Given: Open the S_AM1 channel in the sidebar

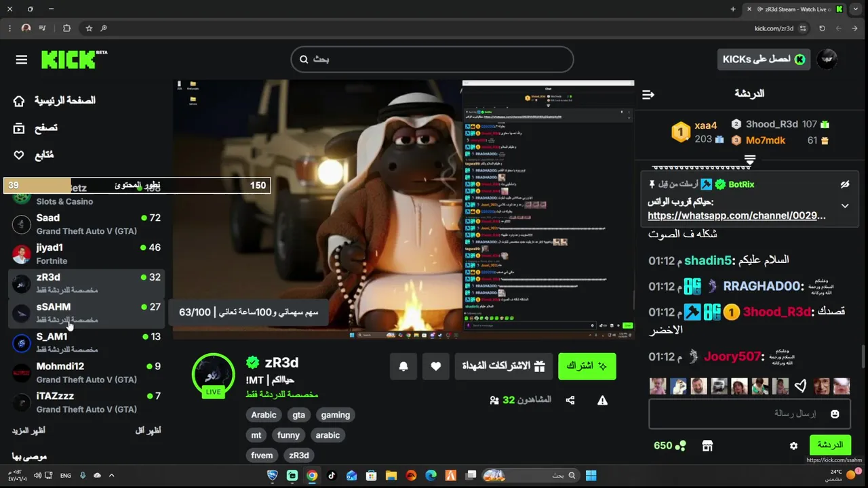Looking at the screenshot, I should 87,342.
